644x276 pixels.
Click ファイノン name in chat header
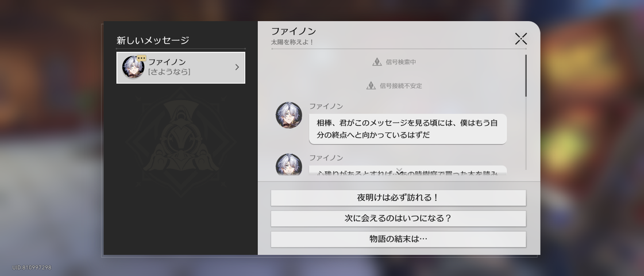point(293,31)
